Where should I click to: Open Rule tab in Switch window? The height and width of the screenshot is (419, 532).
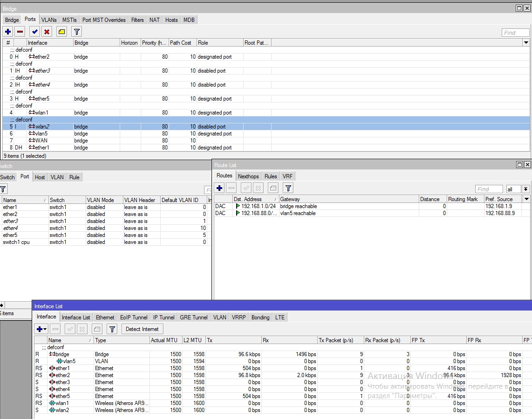[x=75, y=177]
